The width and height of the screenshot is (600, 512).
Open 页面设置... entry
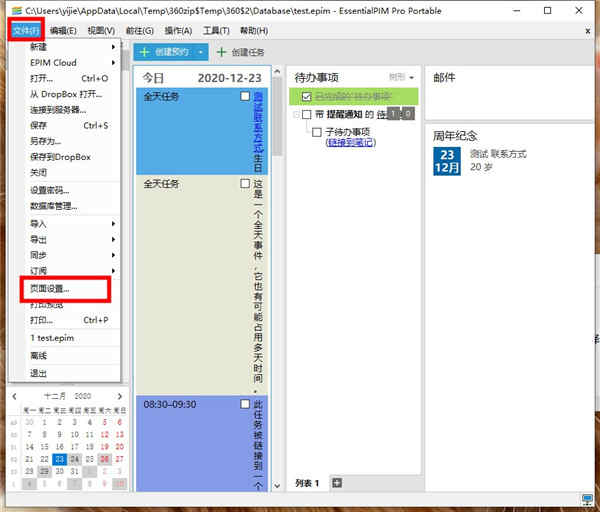coord(65,289)
